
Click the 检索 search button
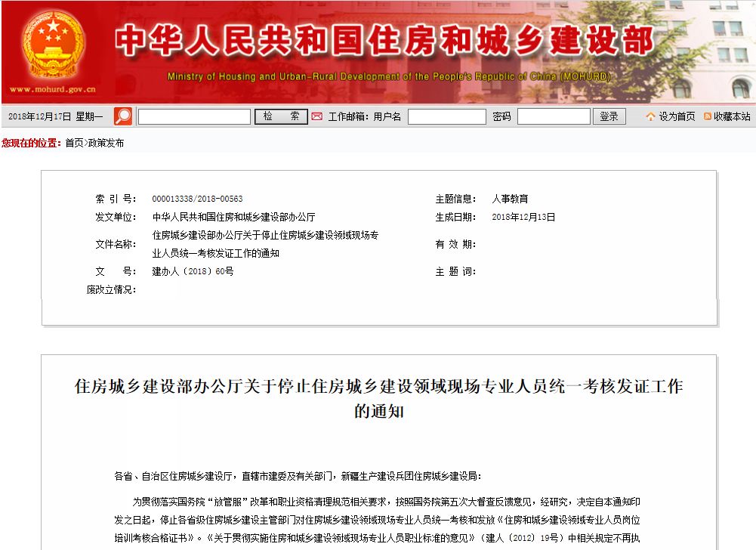coord(281,116)
